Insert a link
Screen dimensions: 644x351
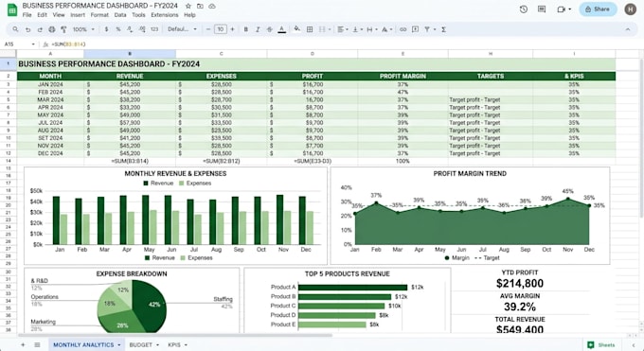point(402,29)
